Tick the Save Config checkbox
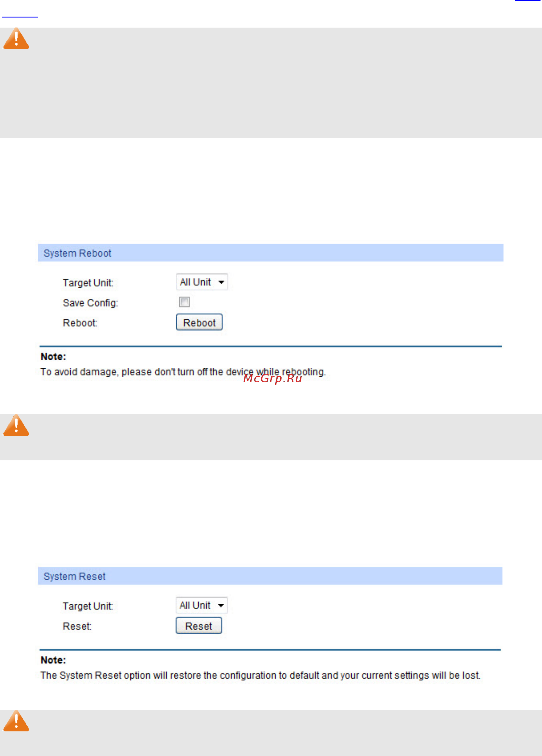The image size is (542, 756). coord(184,302)
